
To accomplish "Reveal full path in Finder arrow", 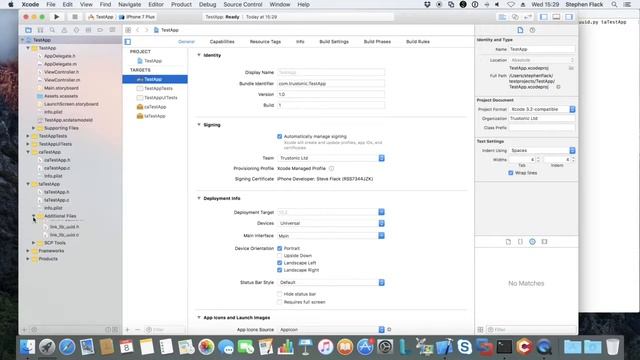I will (558, 87).
